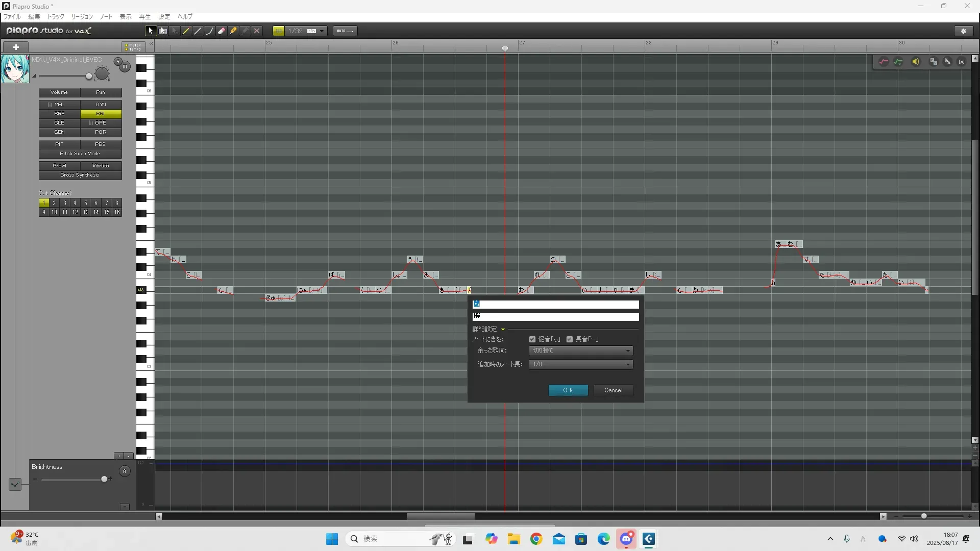
Task: Select the straight line tool
Action: [x=198, y=31]
